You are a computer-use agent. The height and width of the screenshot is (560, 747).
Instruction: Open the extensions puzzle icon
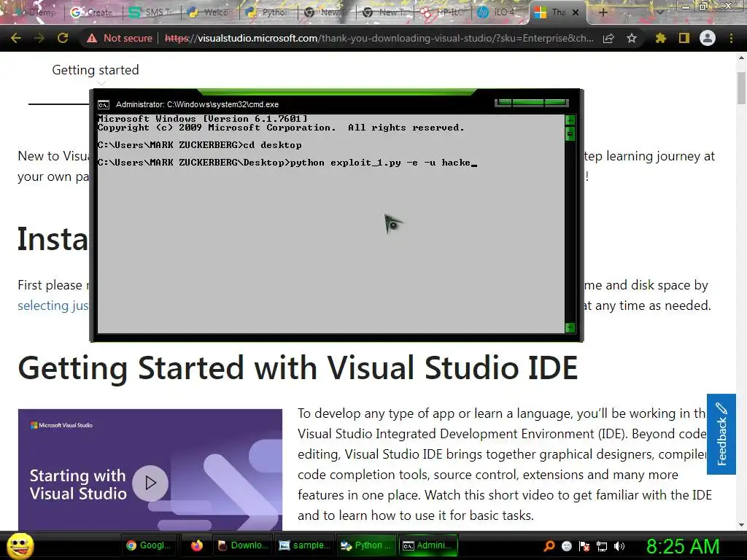click(660, 38)
